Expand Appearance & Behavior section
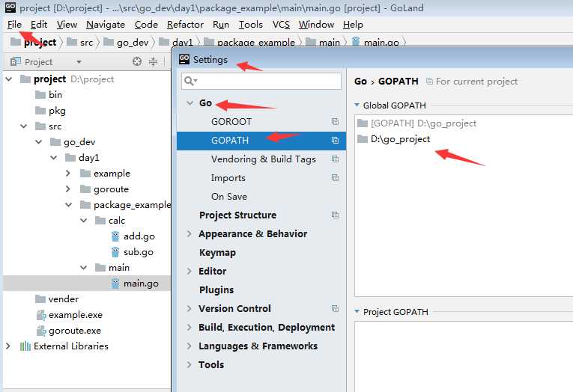Image resolution: width=573 pixels, height=392 pixels. (190, 233)
